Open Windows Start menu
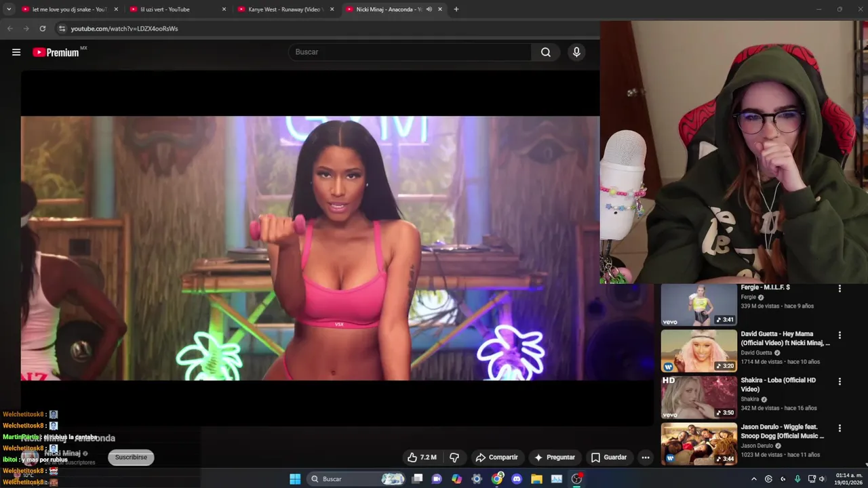The image size is (868, 488). point(295,479)
